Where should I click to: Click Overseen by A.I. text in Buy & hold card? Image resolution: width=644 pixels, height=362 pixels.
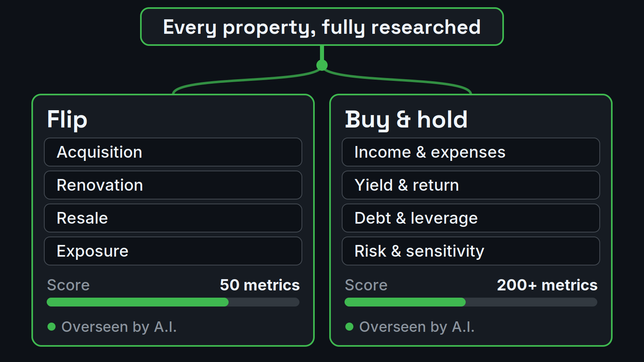pos(417,327)
